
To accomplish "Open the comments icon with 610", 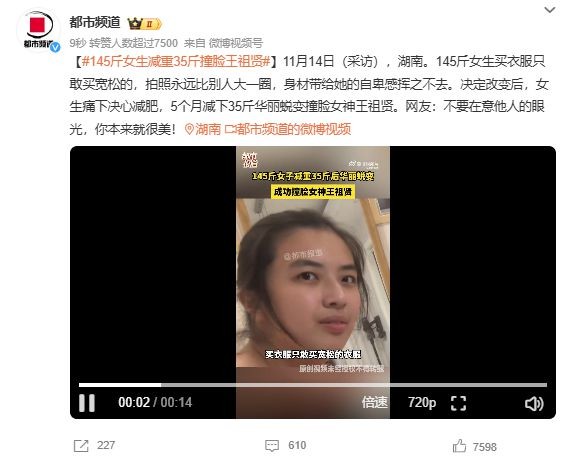I will click(272, 446).
